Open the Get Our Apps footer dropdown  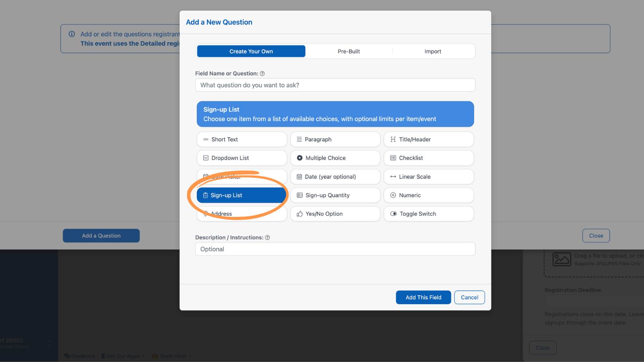coord(123,356)
